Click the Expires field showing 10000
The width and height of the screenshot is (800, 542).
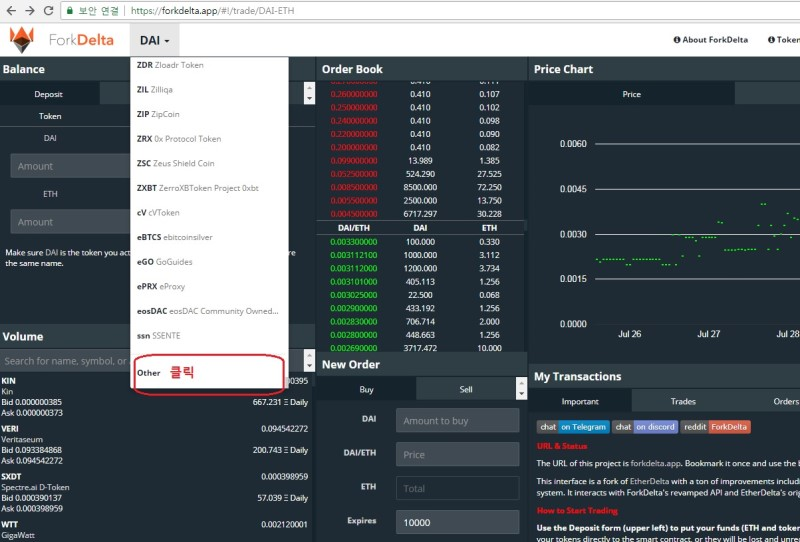[458, 522]
